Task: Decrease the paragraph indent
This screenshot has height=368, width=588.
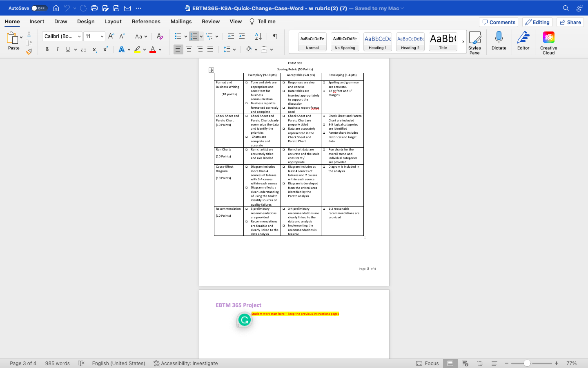Action: point(231,36)
